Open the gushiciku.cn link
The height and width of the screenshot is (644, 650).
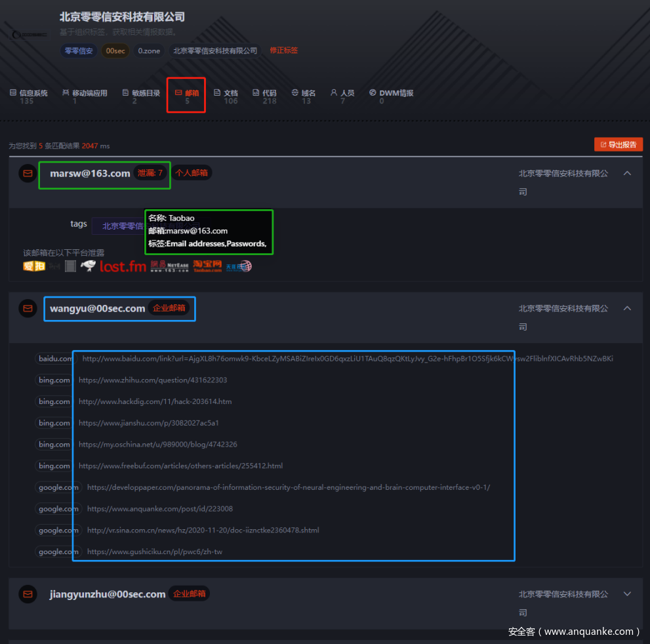[155, 552]
